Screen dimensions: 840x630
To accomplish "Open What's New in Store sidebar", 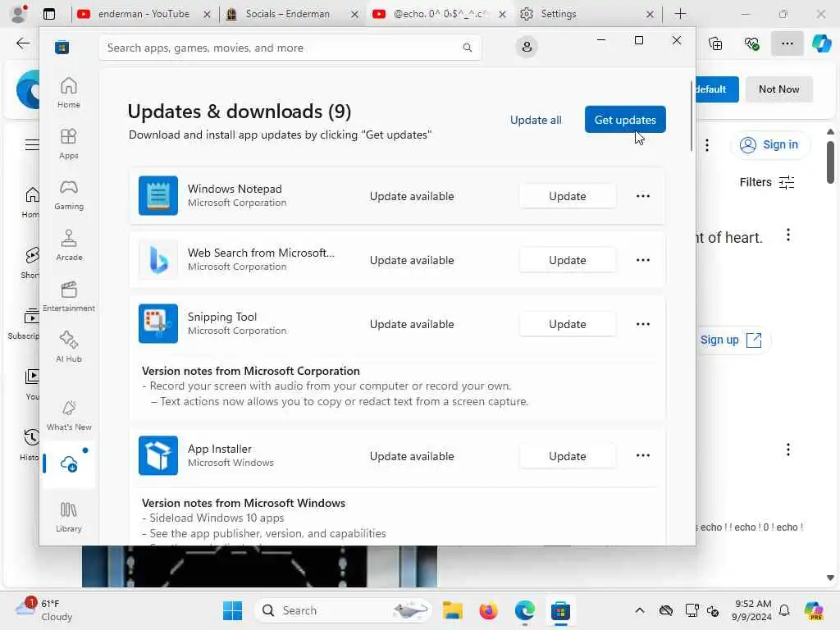I will (69, 415).
